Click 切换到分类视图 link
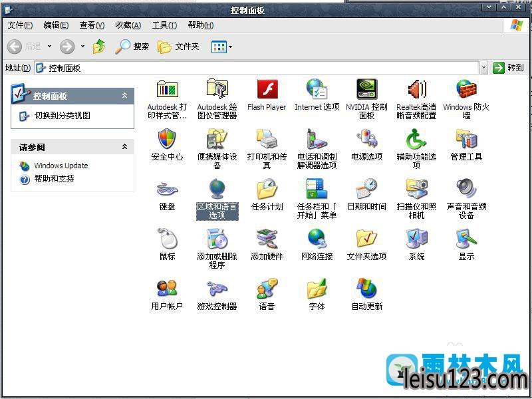 pyautogui.click(x=62, y=115)
